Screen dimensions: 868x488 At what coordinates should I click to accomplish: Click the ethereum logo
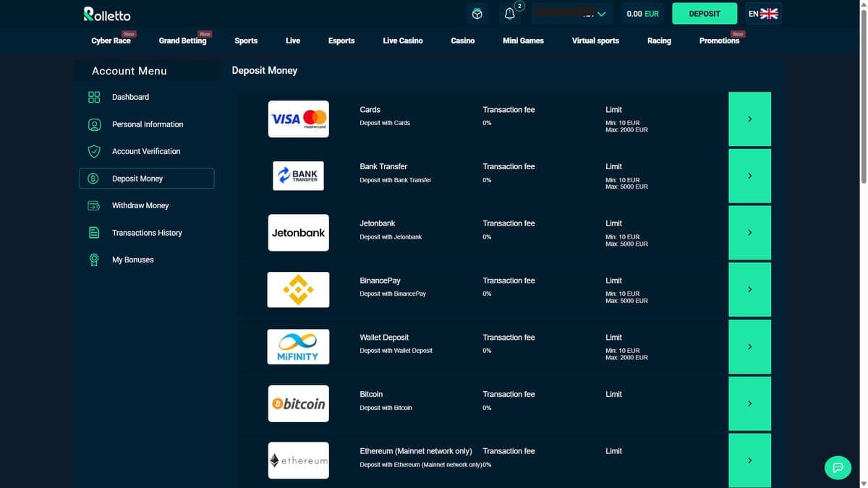[x=298, y=461]
